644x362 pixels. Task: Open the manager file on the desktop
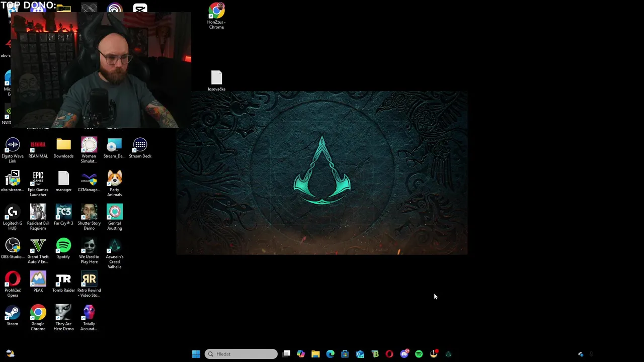(63, 182)
